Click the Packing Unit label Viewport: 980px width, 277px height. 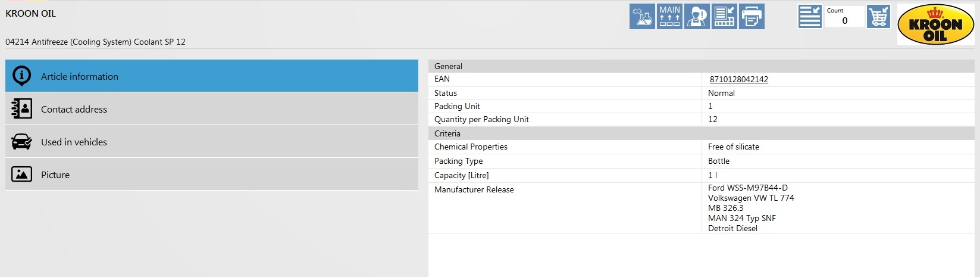[457, 106]
